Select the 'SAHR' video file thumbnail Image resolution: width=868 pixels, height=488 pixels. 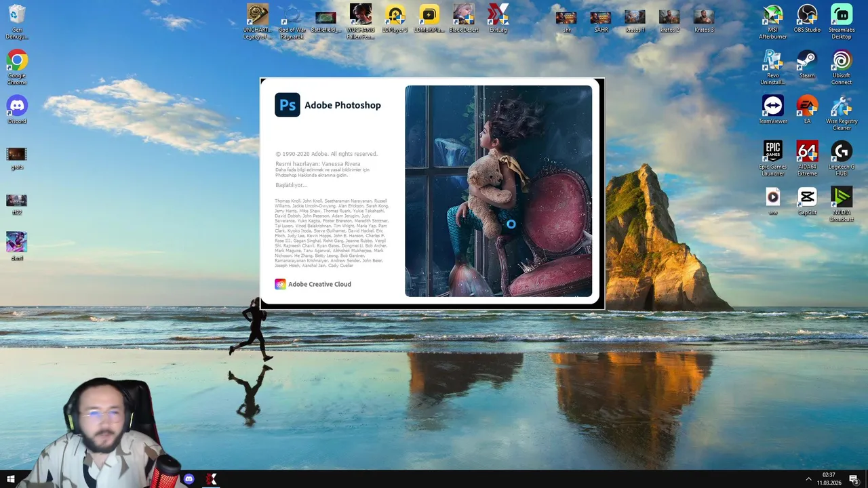pos(600,18)
